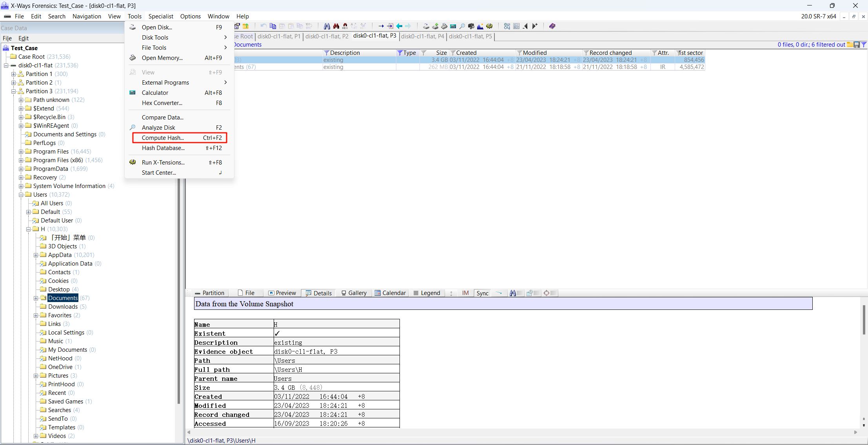Expand the Partition 1 tree node
Image resolution: width=868 pixels, height=445 pixels.
[x=13, y=74]
